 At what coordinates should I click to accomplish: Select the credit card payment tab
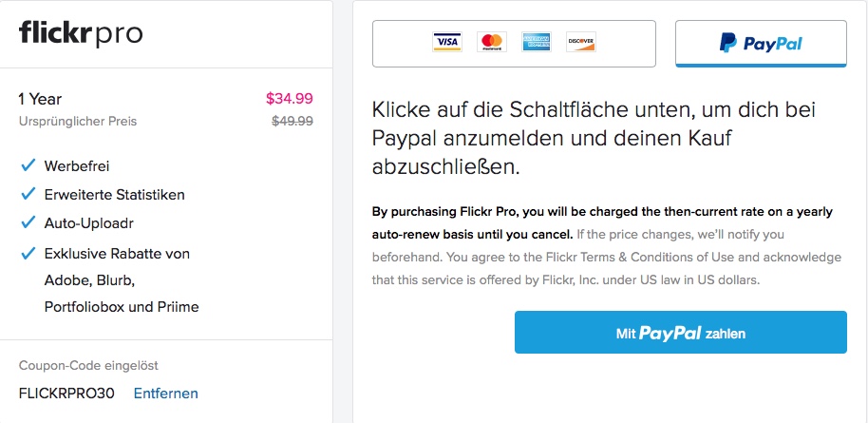(x=514, y=43)
